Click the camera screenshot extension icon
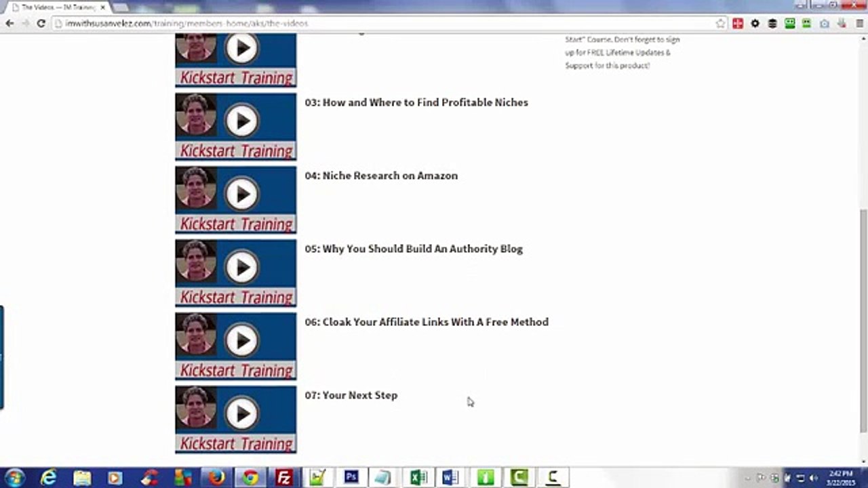Image resolution: width=868 pixels, height=488 pixels. [824, 23]
